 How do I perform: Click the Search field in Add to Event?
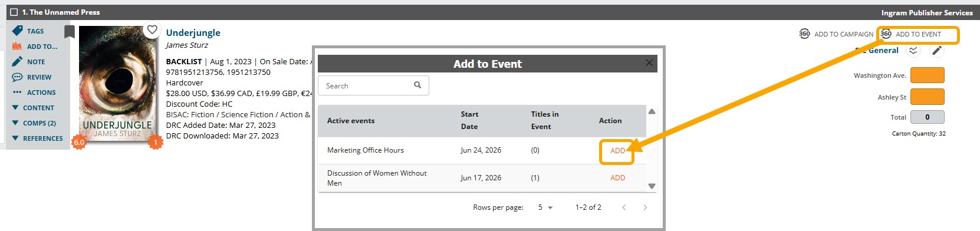point(373,85)
